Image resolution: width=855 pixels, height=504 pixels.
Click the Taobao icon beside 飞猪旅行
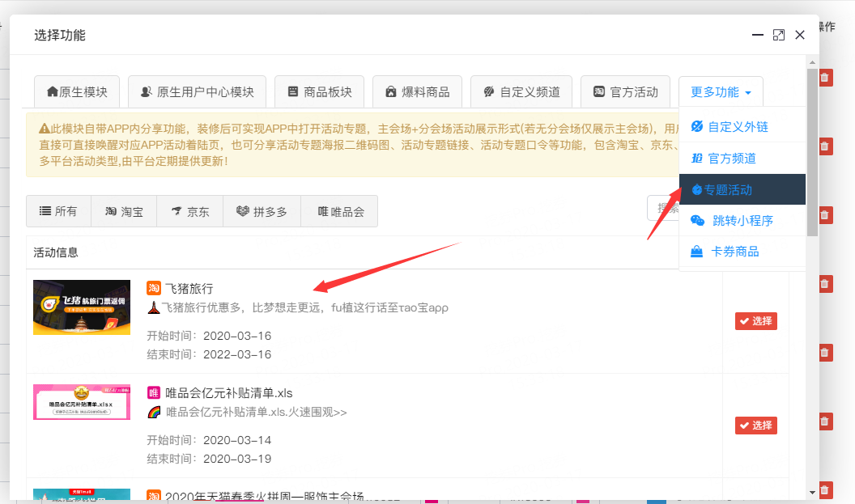(x=154, y=288)
